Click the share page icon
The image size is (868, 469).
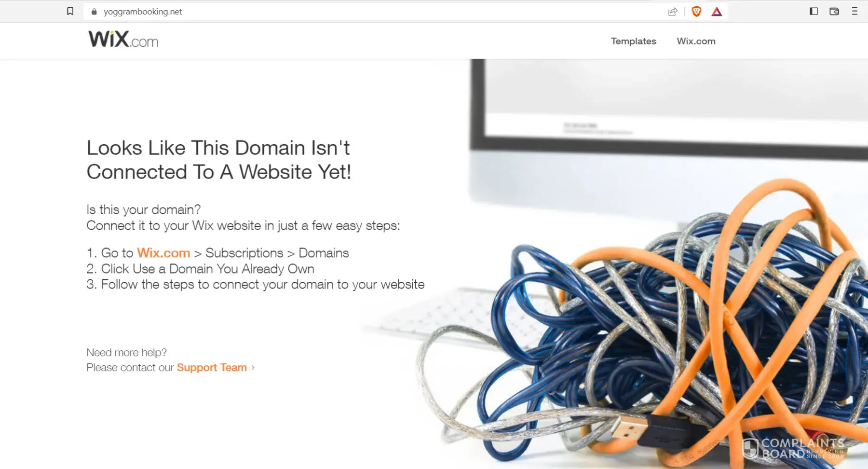tap(673, 12)
